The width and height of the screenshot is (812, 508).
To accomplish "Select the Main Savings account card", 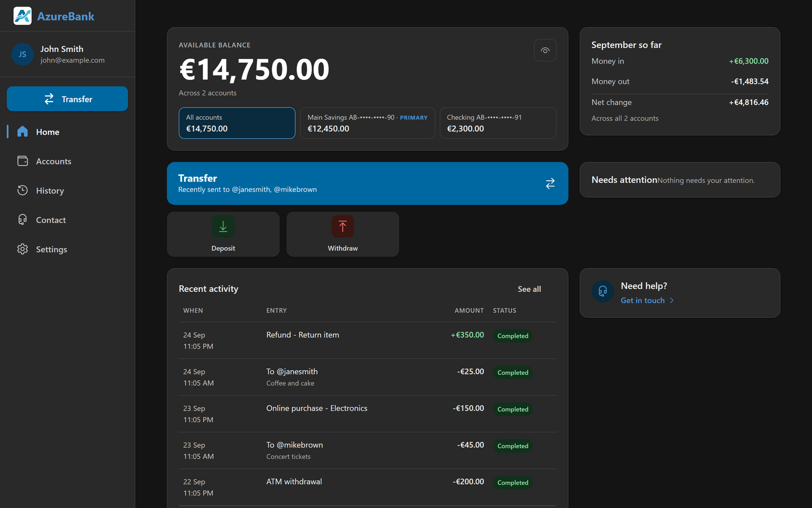I will click(x=367, y=123).
